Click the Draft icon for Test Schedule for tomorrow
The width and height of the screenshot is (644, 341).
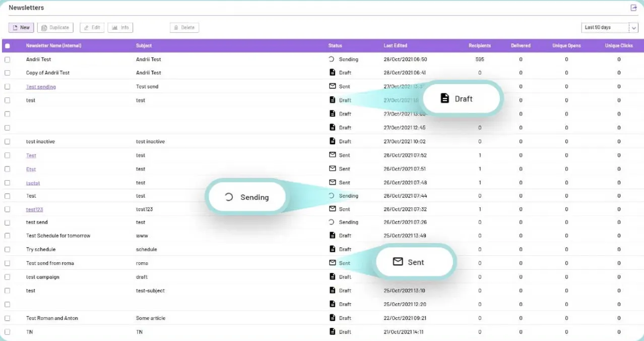pos(332,235)
